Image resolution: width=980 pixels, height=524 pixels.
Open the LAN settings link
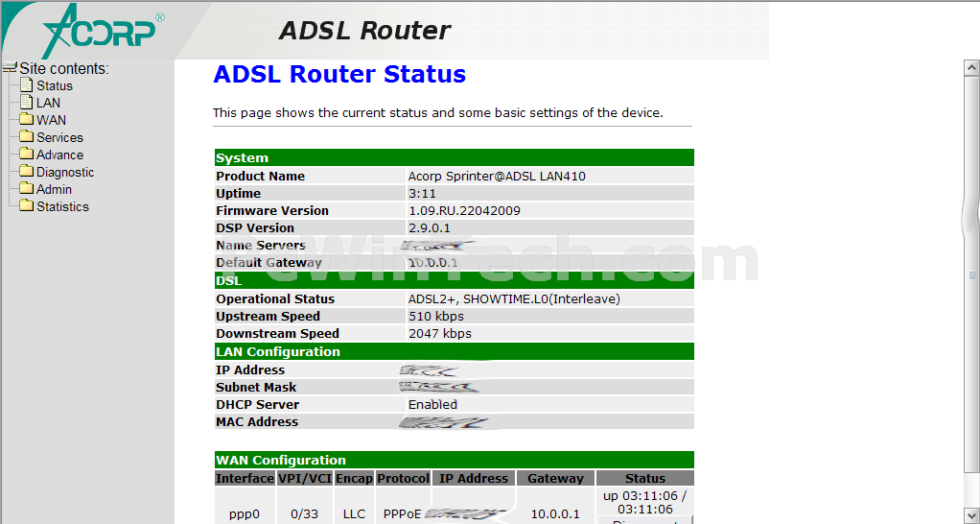pyautogui.click(x=48, y=104)
